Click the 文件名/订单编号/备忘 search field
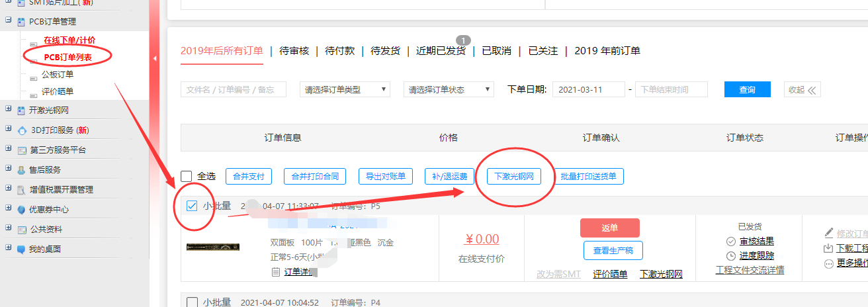 (233, 89)
